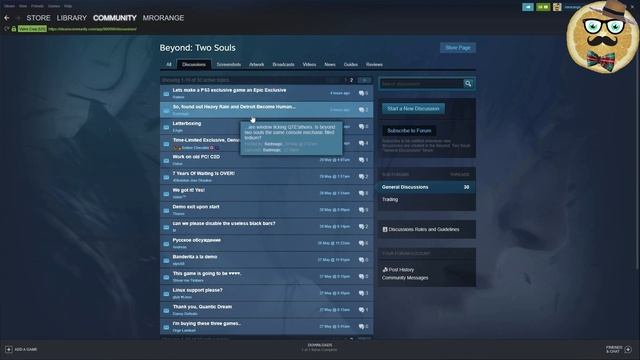Image resolution: width=640 pixels, height=360 pixels.
Task: Click thread icon beside We got it! Yes!
Action: 166,194
